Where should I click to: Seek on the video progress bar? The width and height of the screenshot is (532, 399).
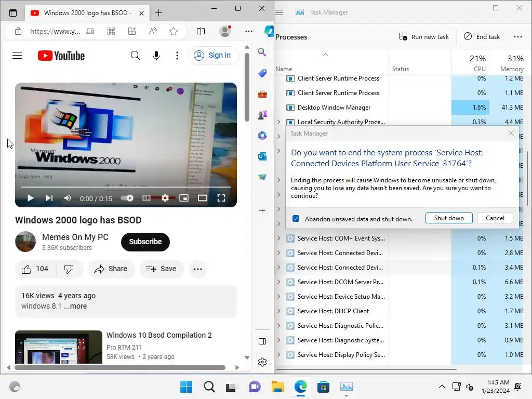(x=126, y=187)
